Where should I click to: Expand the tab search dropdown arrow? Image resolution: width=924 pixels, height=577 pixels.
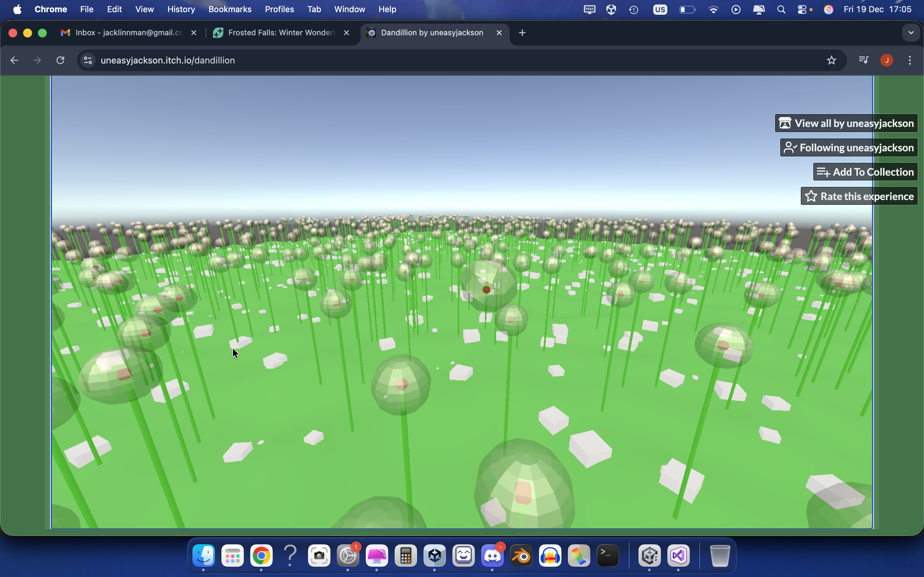(911, 33)
